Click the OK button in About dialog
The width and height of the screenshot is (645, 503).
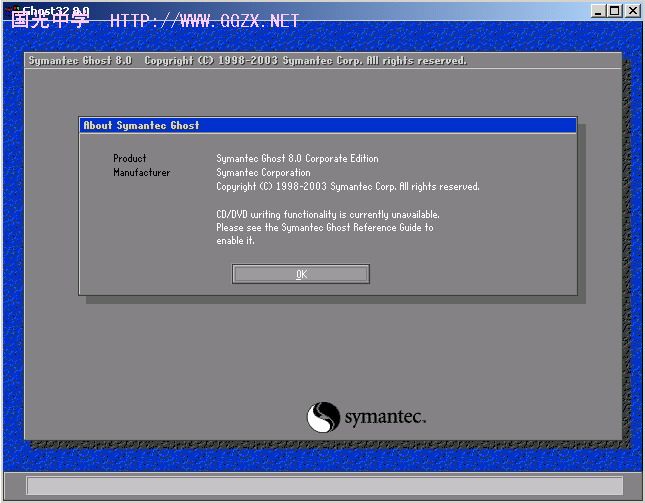[301, 274]
